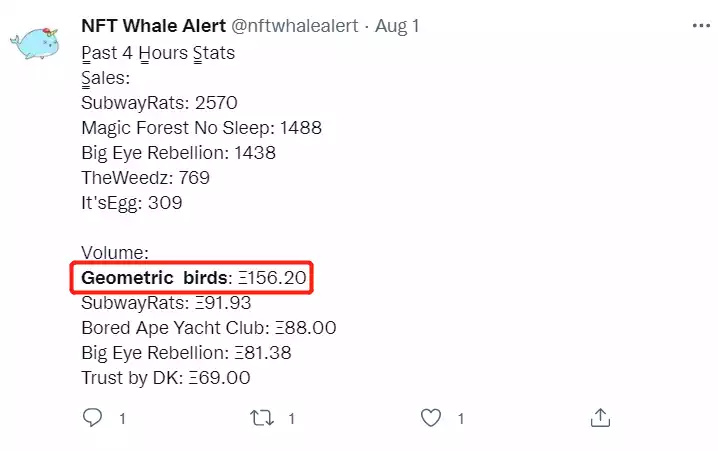Click the TheWeedz: 769 sales line
Viewport: 718px width, 451px height.
(x=146, y=177)
